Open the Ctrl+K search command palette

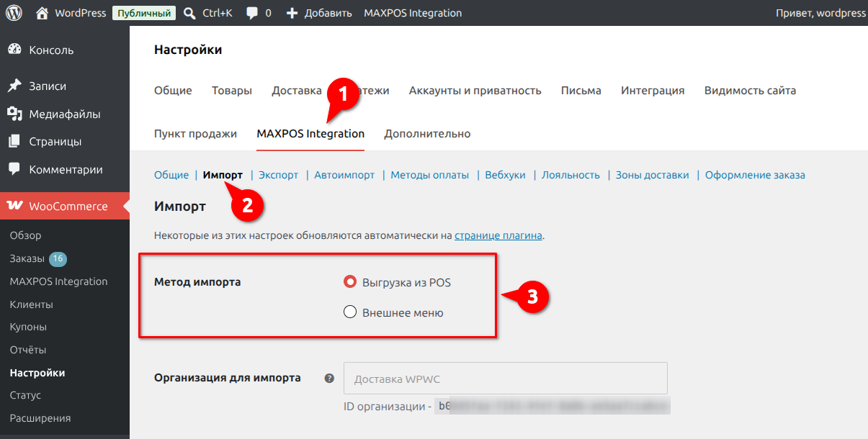(207, 13)
